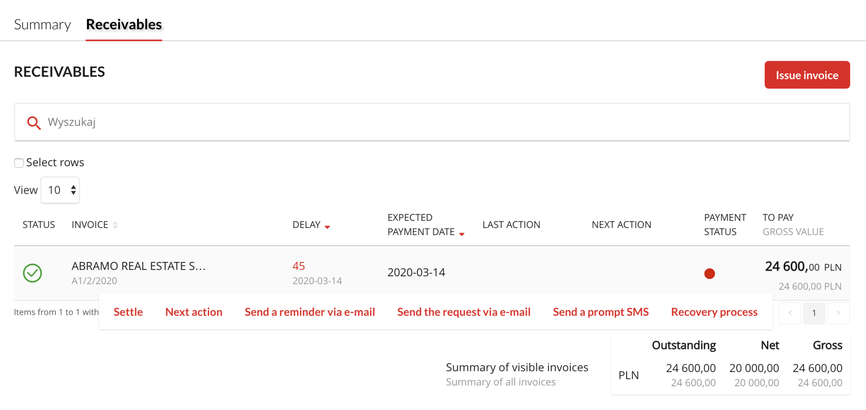Viewport: 866px width, 410px height.
Task: Open the Receivables tab
Action: pyautogui.click(x=124, y=24)
